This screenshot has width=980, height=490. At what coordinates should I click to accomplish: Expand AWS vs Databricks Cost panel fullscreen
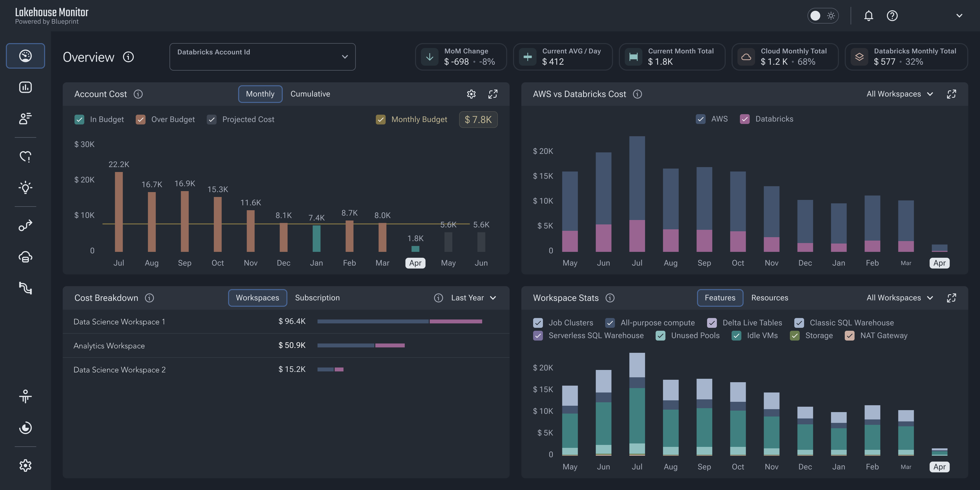pyautogui.click(x=951, y=94)
